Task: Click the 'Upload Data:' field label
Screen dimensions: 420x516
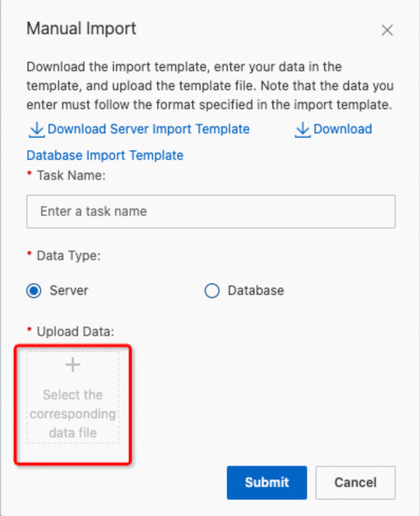Action: [x=75, y=332]
